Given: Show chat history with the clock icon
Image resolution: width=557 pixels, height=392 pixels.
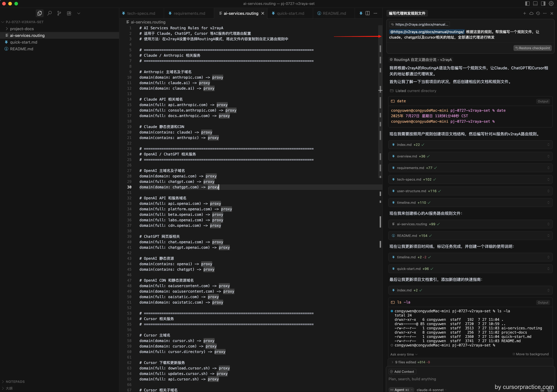Looking at the screenshot, I should 538,13.
